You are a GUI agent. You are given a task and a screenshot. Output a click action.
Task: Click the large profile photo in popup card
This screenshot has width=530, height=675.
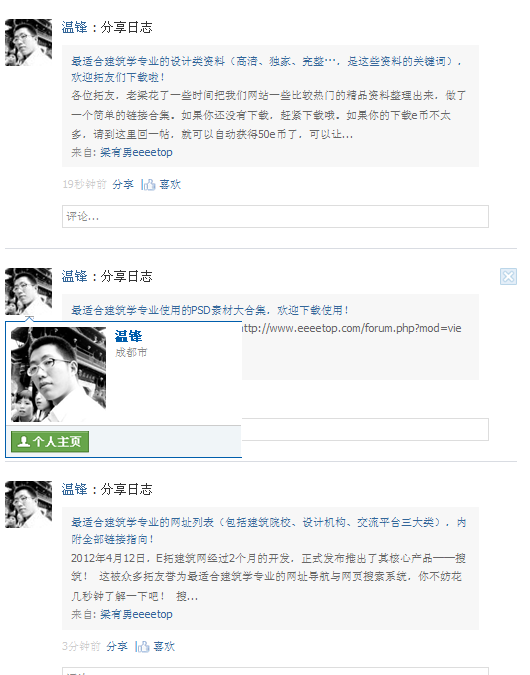click(58, 374)
